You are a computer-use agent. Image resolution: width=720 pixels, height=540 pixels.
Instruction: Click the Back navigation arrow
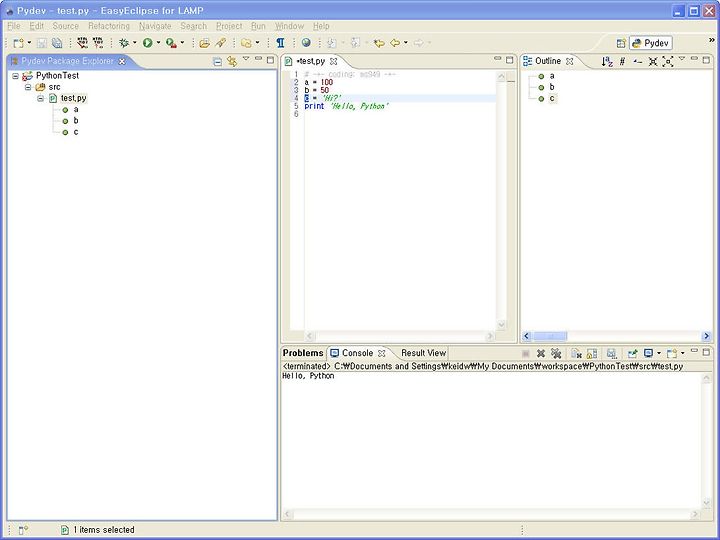tap(395, 43)
